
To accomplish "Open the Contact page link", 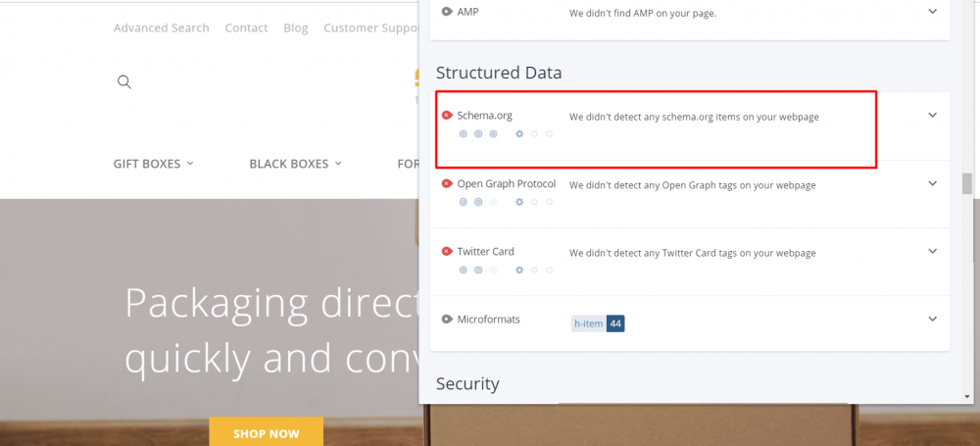I will point(246,28).
